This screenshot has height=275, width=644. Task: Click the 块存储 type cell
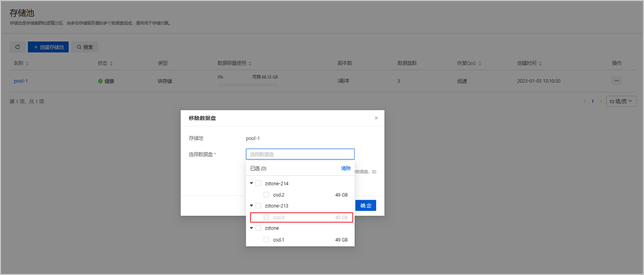[165, 81]
